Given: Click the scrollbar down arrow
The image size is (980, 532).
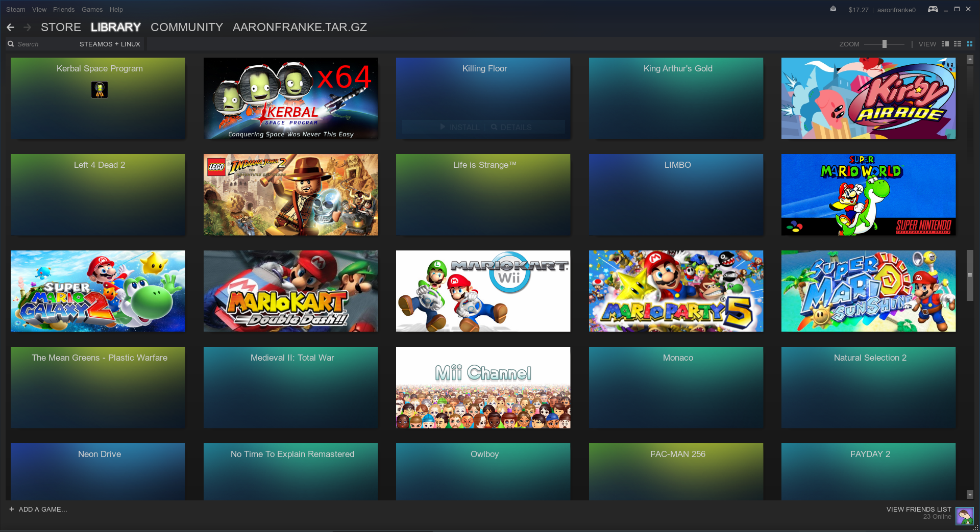Looking at the screenshot, I should pyautogui.click(x=970, y=494).
